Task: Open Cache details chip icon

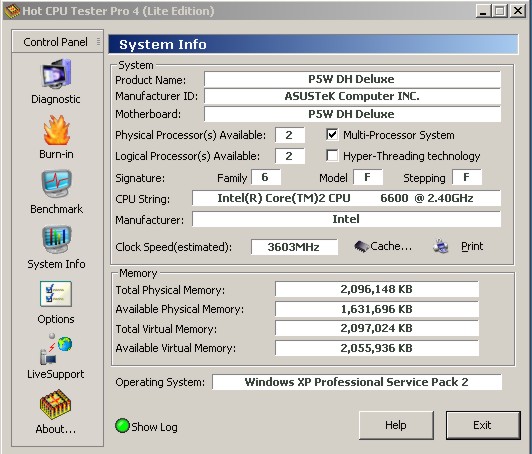Action: (361, 246)
